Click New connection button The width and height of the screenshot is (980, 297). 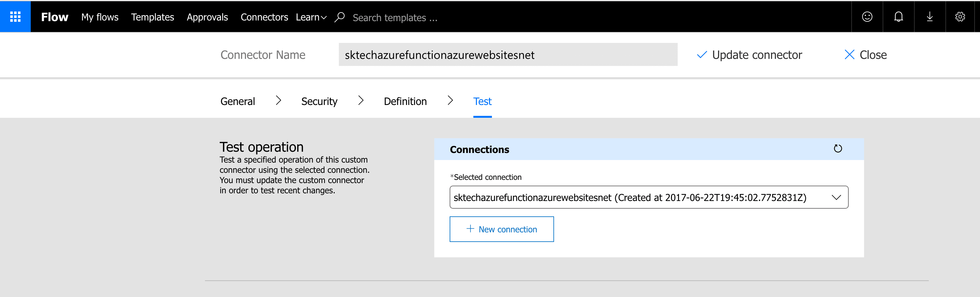click(x=502, y=229)
